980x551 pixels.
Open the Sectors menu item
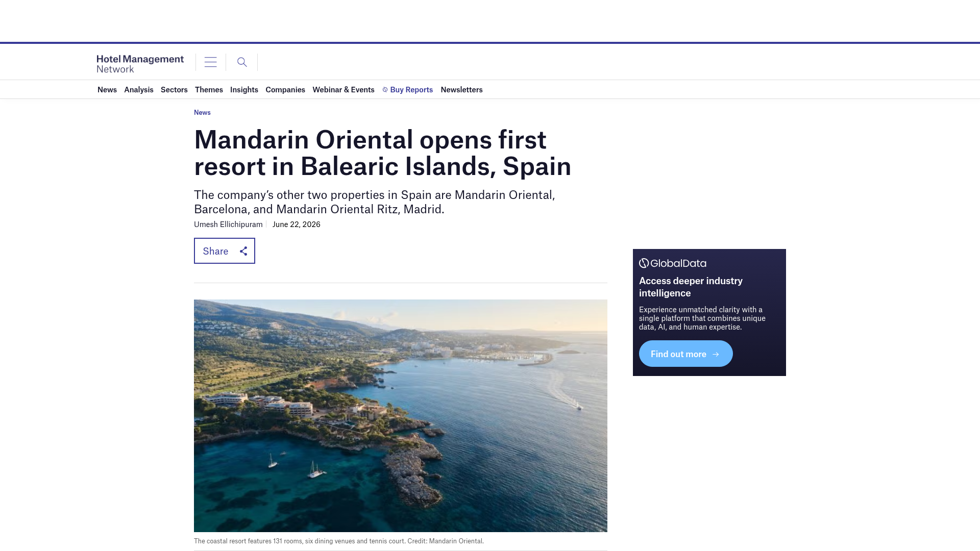(174, 90)
